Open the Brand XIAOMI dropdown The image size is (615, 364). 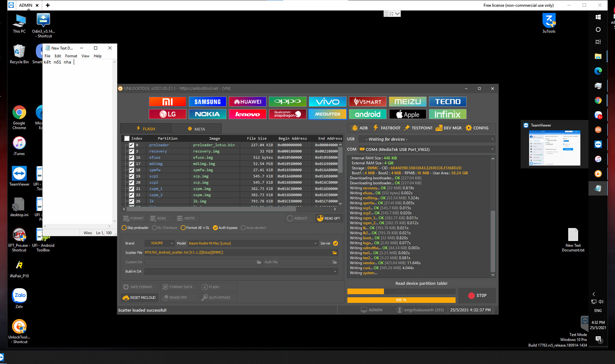click(x=159, y=243)
